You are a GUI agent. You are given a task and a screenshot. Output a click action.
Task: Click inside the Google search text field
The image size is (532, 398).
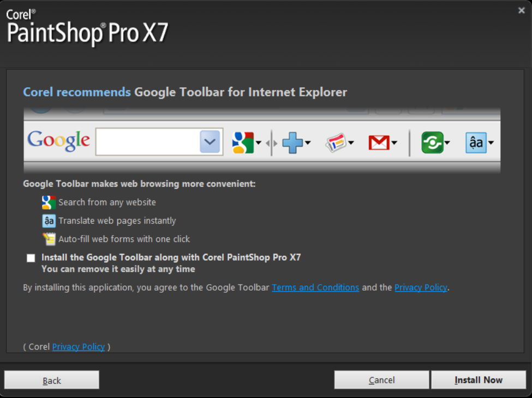pos(147,142)
